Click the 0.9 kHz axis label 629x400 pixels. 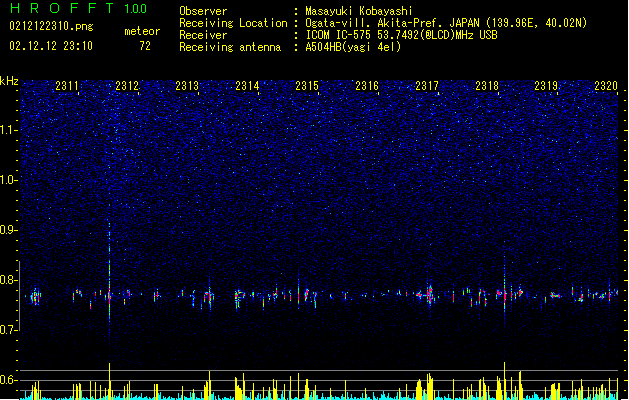pos(8,230)
